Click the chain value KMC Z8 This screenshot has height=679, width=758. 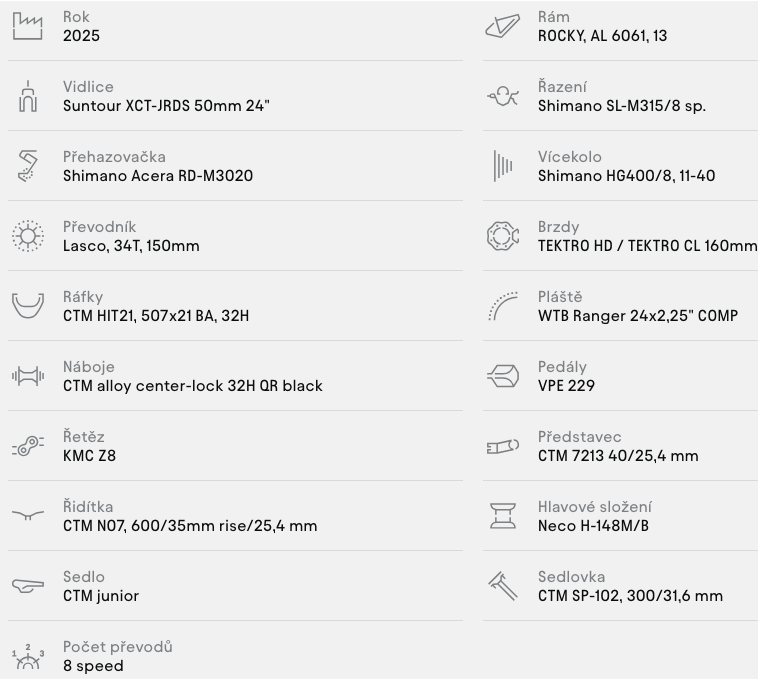[89, 455]
